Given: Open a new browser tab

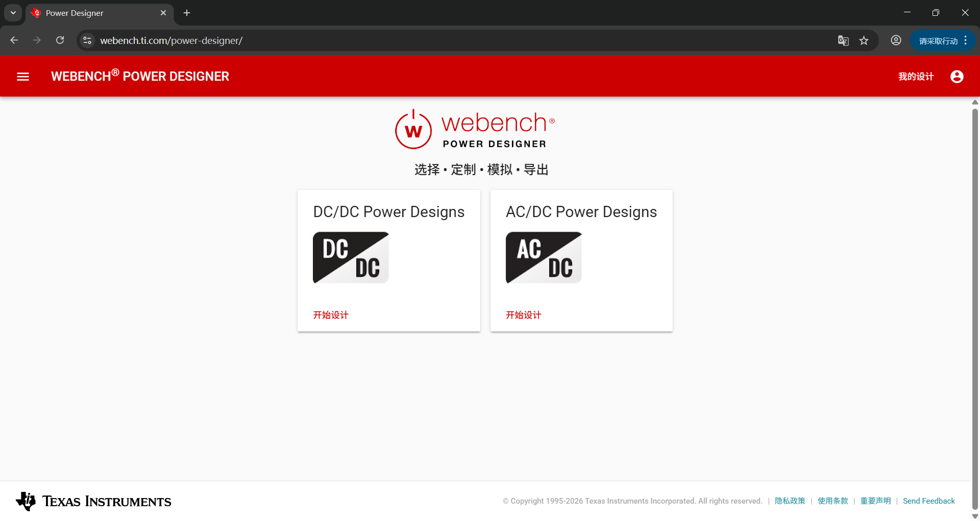Looking at the screenshot, I should 187,13.
